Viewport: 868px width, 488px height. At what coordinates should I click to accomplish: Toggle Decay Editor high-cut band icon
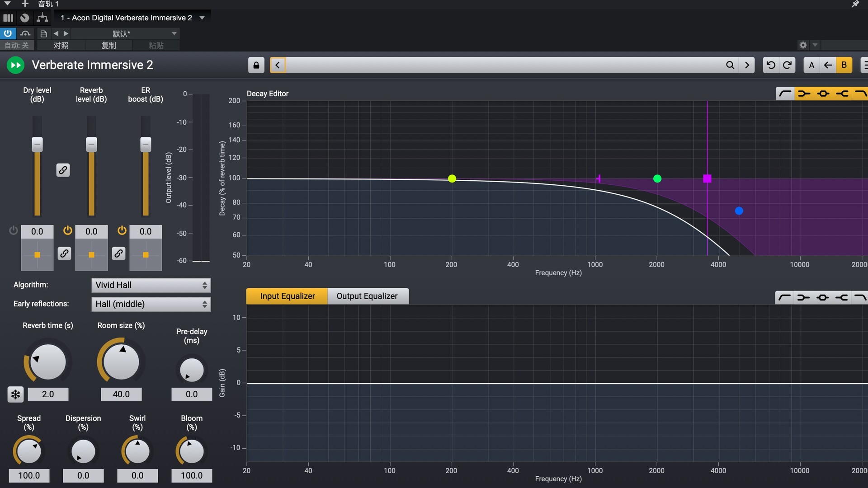click(860, 94)
